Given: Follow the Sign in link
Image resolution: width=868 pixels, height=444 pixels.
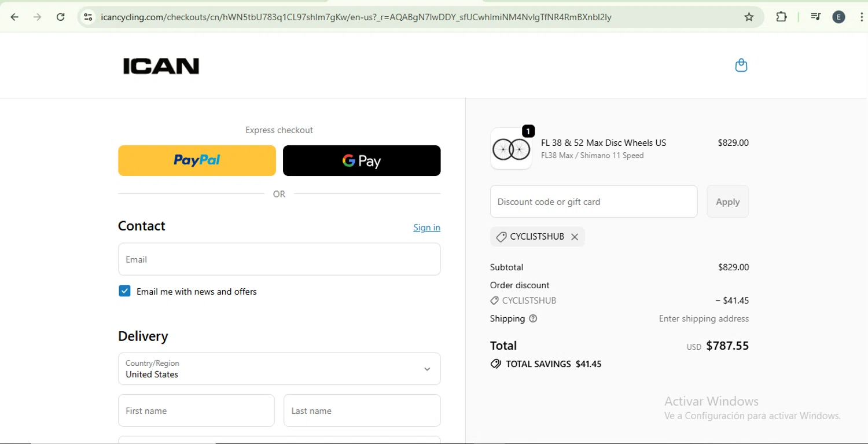Looking at the screenshot, I should [426, 227].
